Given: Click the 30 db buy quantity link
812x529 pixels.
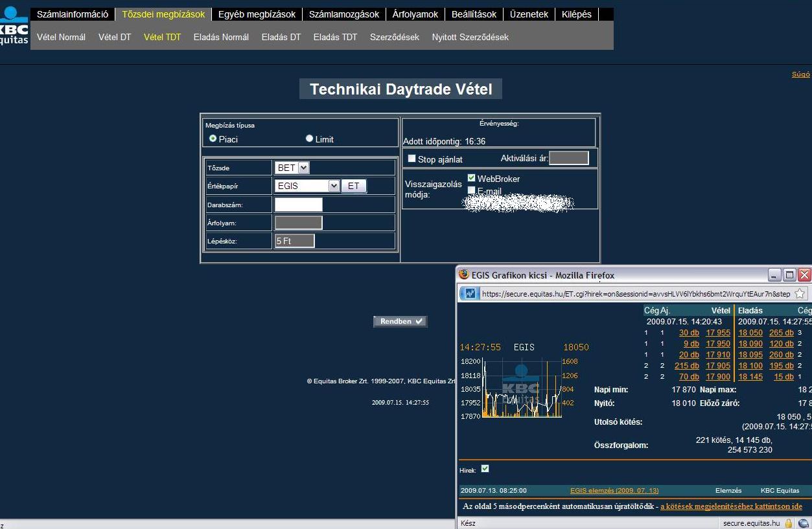Looking at the screenshot, I should (x=689, y=333).
